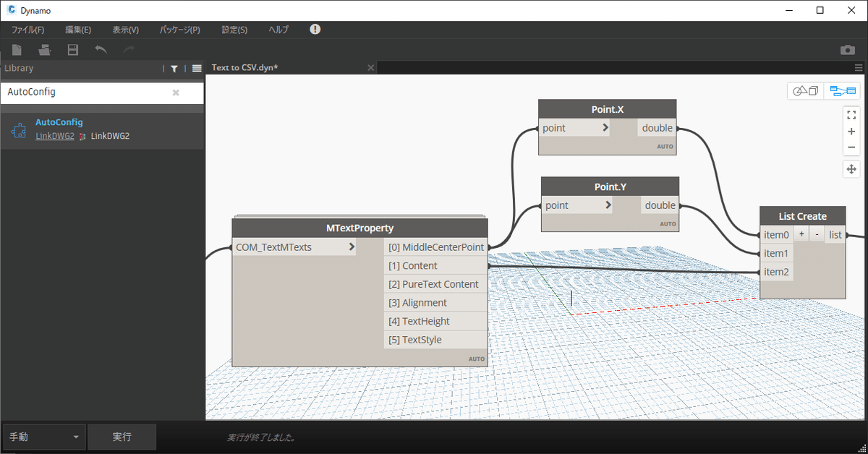The height and width of the screenshot is (454, 868).
Task: Clear the AutoConfig search text
Action: point(175,93)
